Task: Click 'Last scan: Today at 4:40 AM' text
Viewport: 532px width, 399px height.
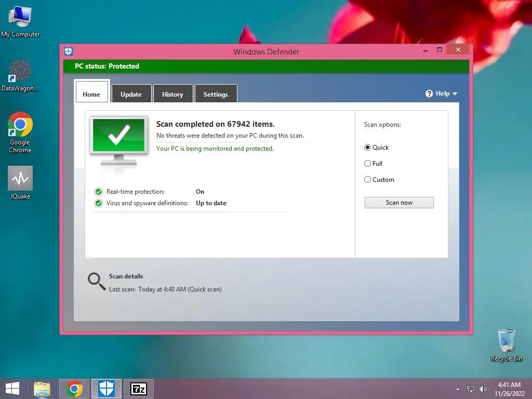Action: [x=165, y=289]
